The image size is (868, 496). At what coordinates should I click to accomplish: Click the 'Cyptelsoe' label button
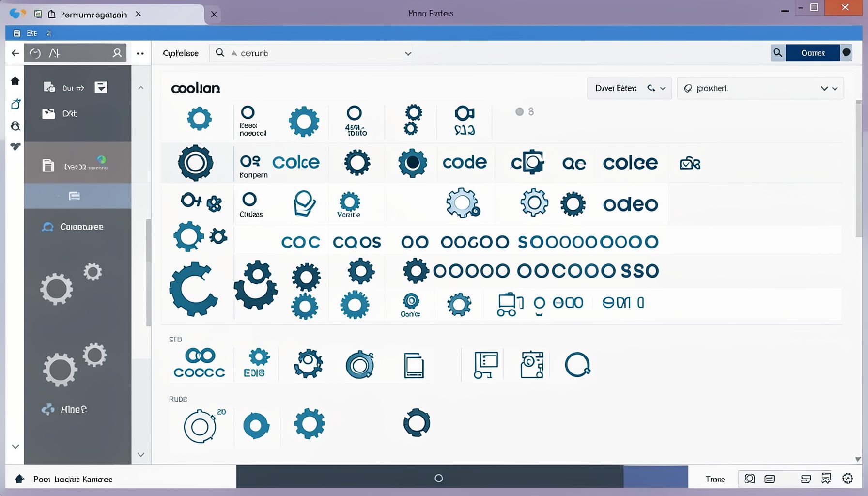[x=180, y=53]
